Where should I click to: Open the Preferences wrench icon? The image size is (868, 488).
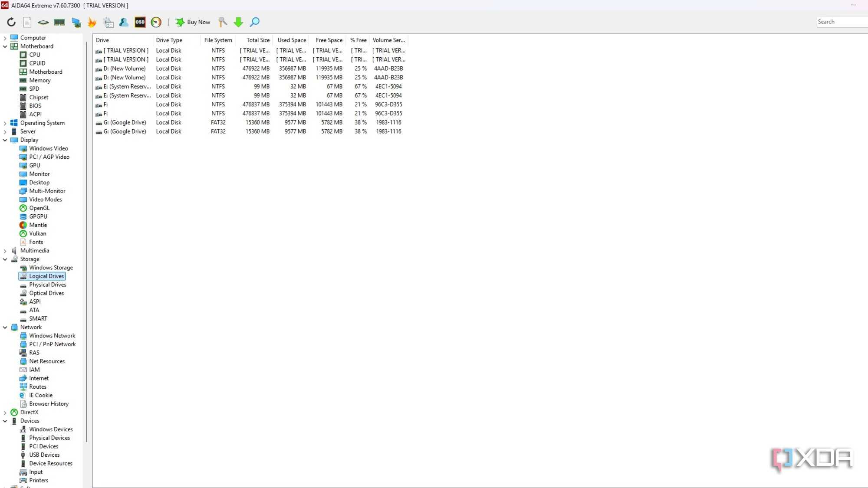point(223,22)
